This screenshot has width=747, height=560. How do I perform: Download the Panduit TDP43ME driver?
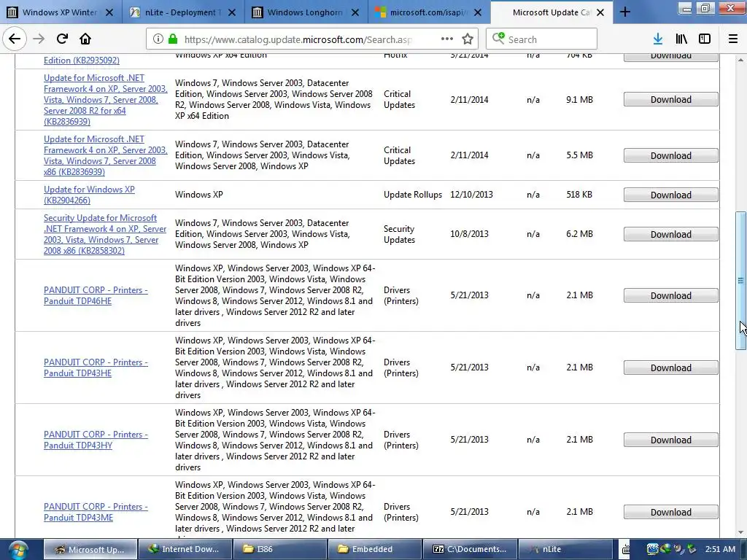[x=671, y=513]
